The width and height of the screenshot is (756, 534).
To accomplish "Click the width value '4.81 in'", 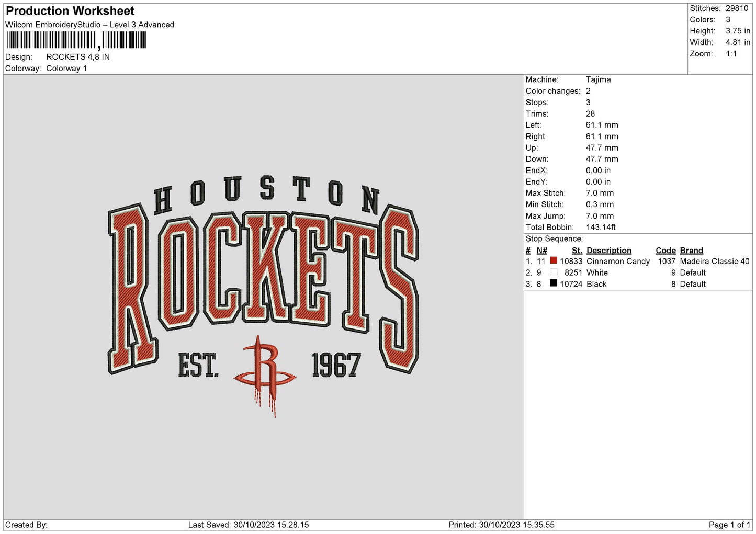I will (738, 42).
